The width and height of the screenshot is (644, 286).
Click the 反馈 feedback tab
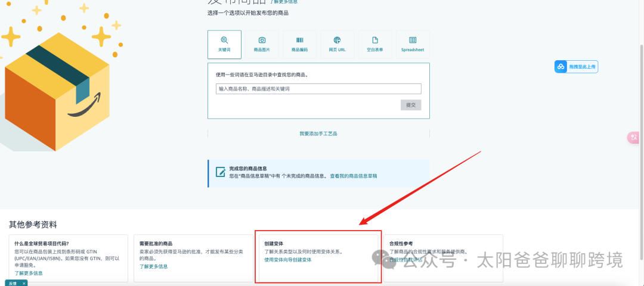click(x=13, y=283)
